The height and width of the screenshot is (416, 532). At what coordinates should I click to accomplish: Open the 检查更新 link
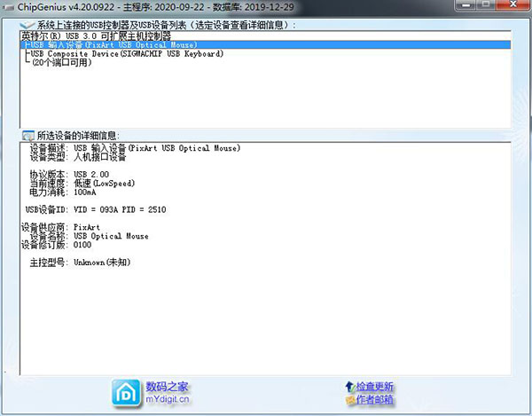pos(375,388)
